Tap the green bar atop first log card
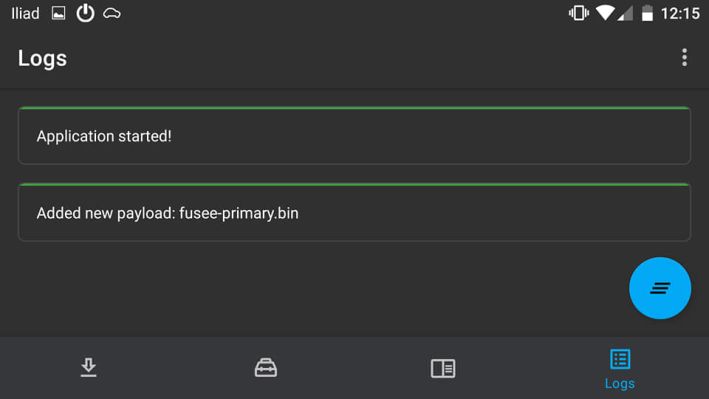Image resolution: width=709 pixels, height=399 pixels. click(x=354, y=108)
